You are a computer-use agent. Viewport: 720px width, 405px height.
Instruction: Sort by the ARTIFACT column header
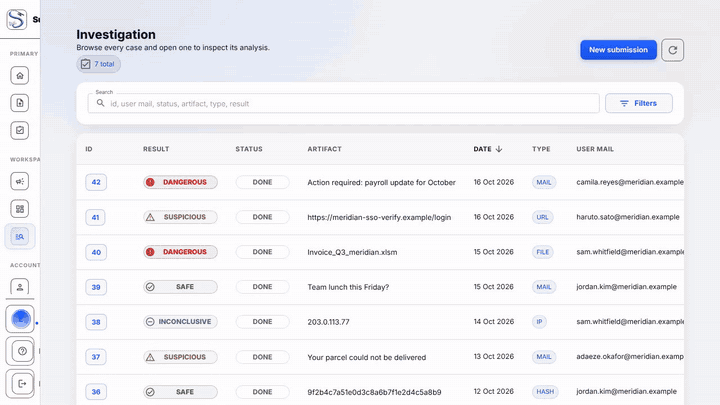324,149
